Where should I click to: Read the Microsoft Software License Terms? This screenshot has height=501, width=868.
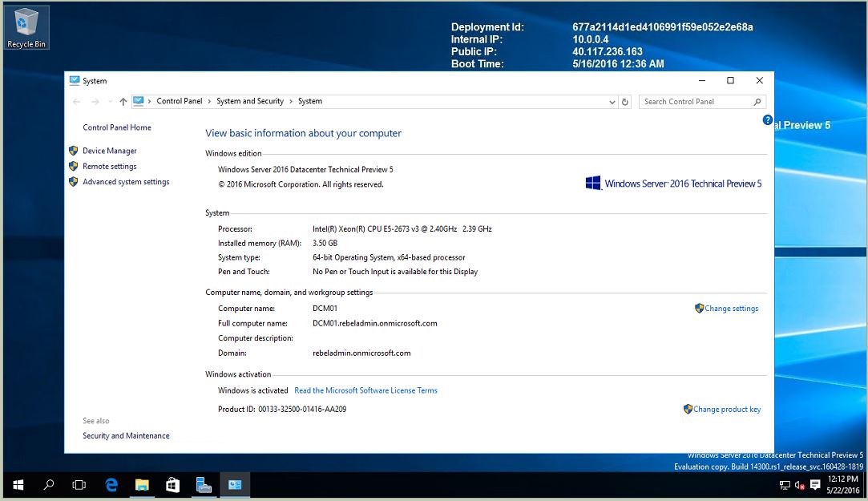tap(366, 390)
